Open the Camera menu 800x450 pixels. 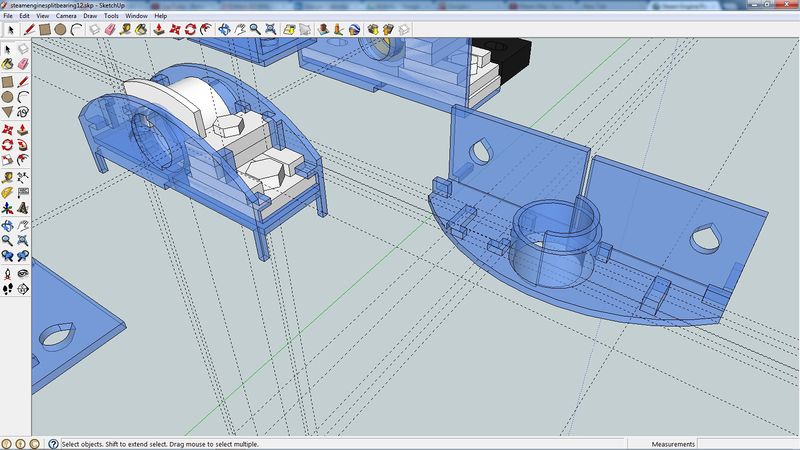[x=66, y=16]
